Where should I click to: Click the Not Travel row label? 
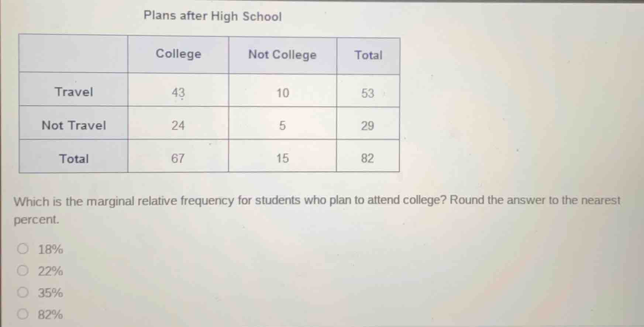[73, 125]
